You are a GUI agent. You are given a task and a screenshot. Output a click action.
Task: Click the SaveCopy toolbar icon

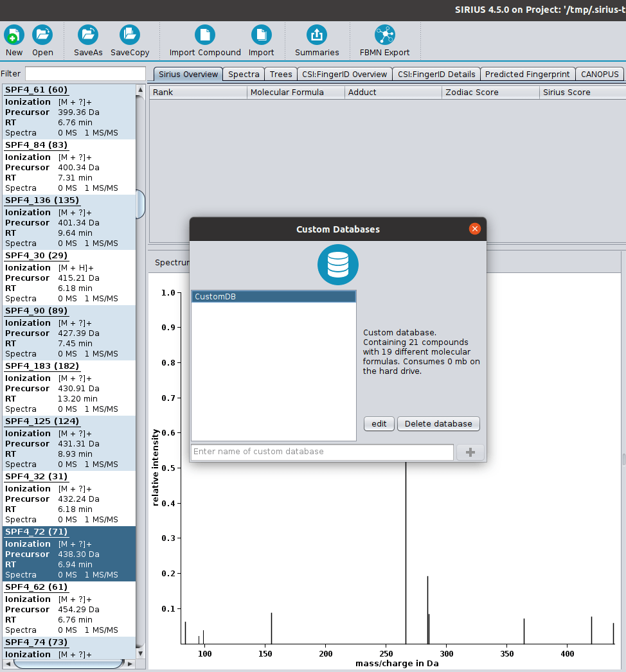coord(130,35)
